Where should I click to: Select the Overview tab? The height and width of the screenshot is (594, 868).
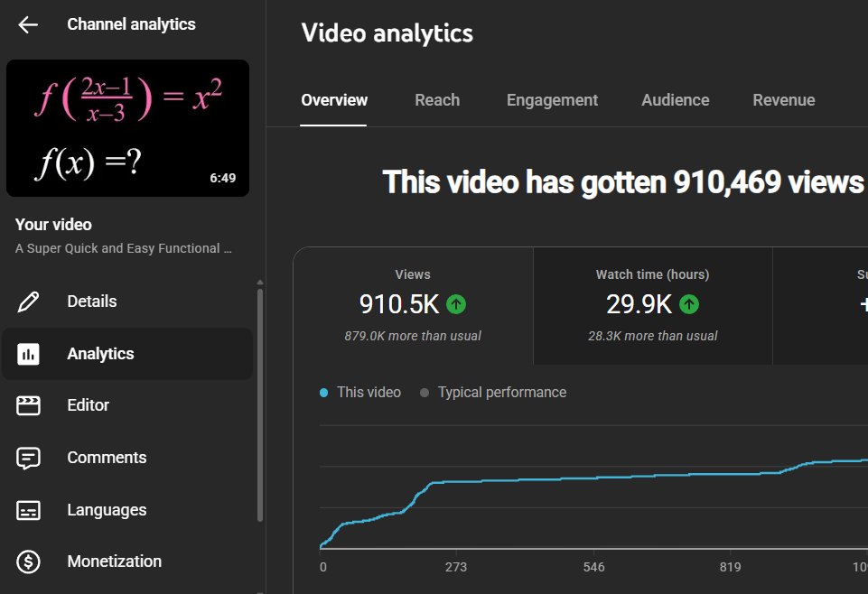[334, 100]
